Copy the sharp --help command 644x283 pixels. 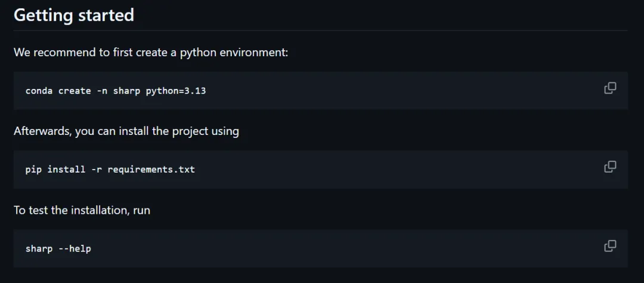point(610,246)
